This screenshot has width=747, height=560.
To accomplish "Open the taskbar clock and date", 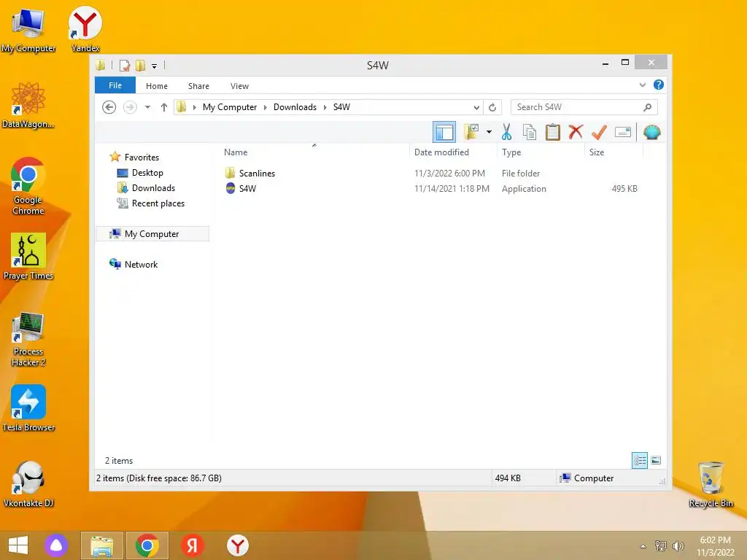I will coord(715,546).
